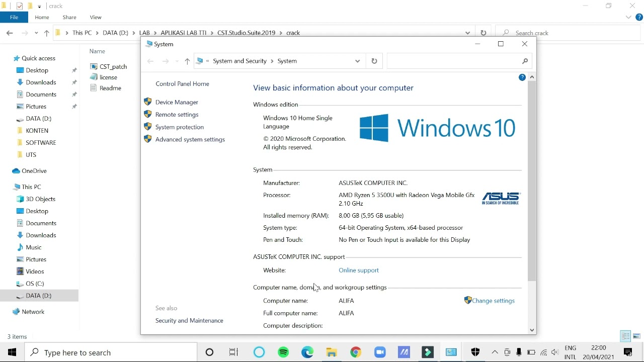Open Network in navigation pane
Image resolution: width=644 pixels, height=362 pixels.
33,312
